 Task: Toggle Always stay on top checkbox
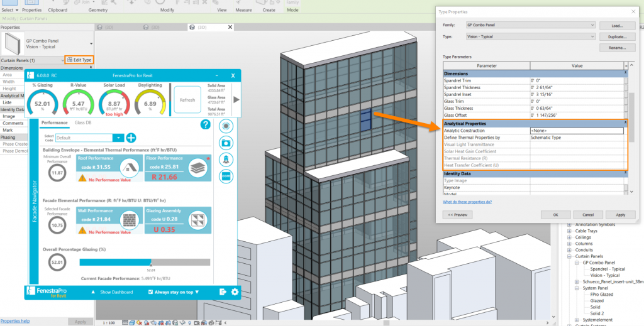click(x=150, y=292)
